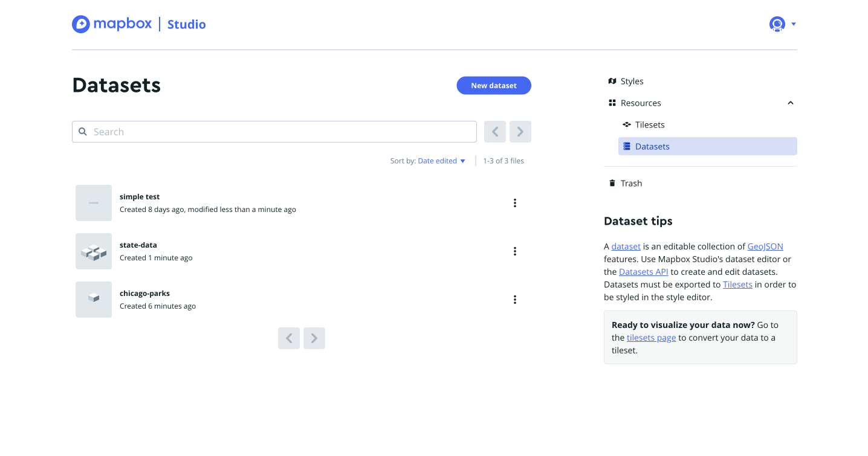Expand the account menu caret
This screenshot has height=456, width=868.
(794, 24)
